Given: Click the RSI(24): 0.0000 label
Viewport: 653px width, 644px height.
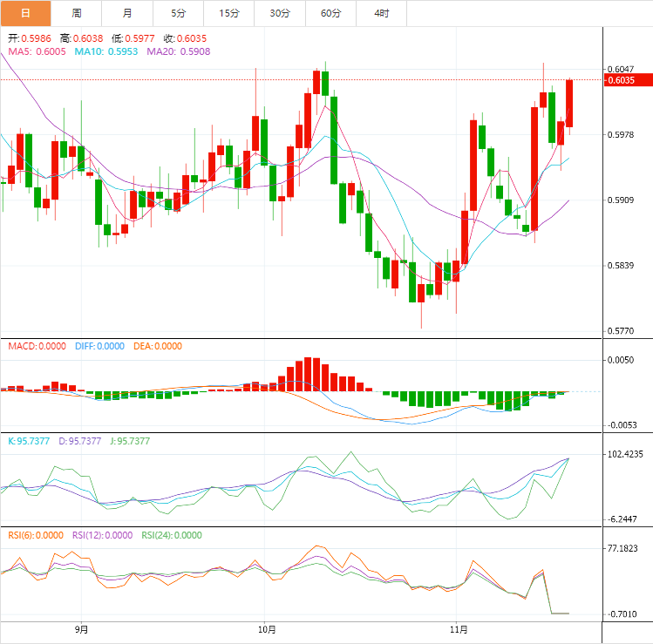Looking at the screenshot, I should (170, 535).
